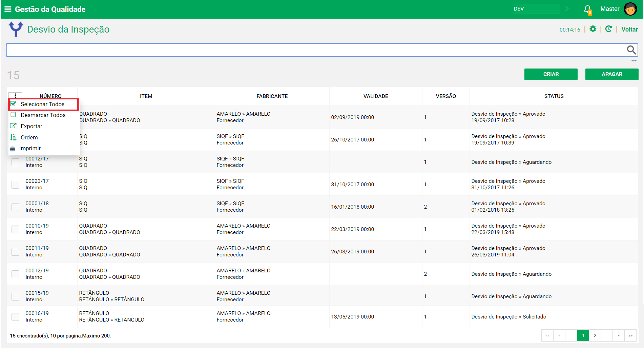Check the row 00010/19 checkbox
Viewport: 644px width, 348px height.
[16, 229]
